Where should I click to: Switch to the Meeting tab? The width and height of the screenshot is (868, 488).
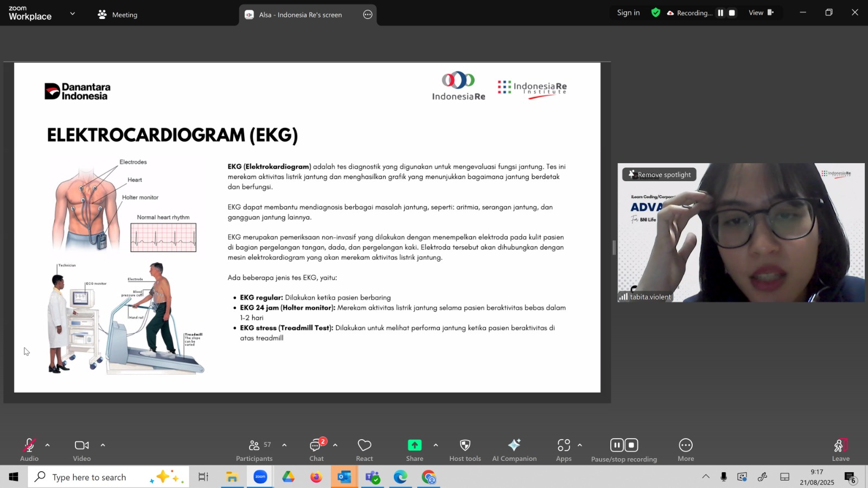point(118,15)
